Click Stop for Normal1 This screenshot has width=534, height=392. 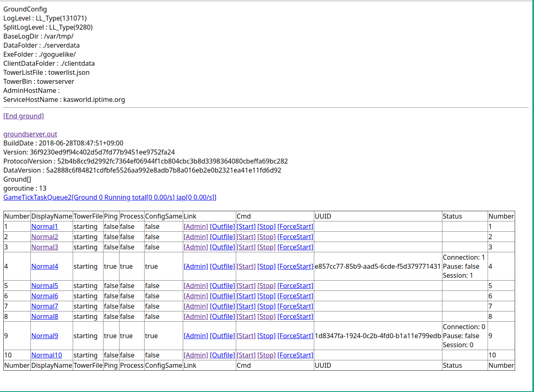(267, 226)
